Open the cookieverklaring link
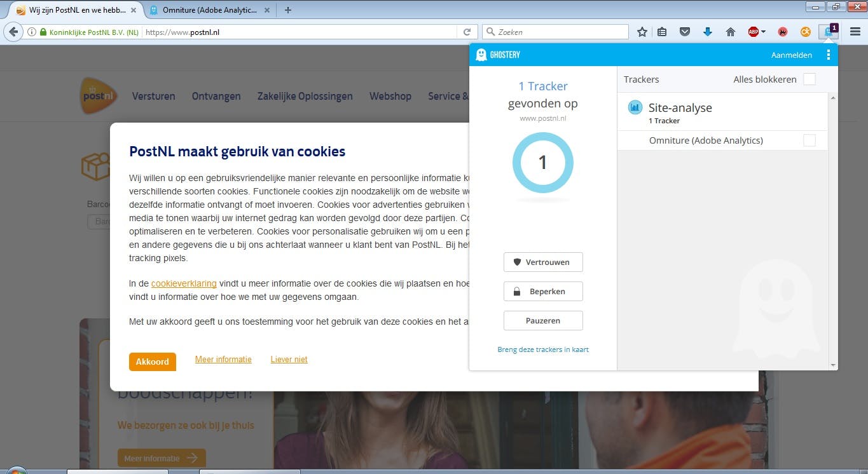 (184, 283)
